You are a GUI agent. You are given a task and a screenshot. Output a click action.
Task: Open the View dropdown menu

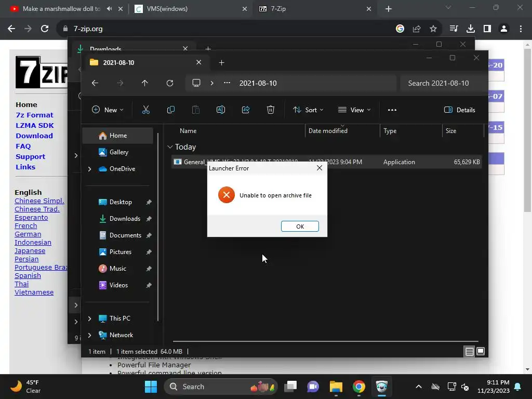354,110
